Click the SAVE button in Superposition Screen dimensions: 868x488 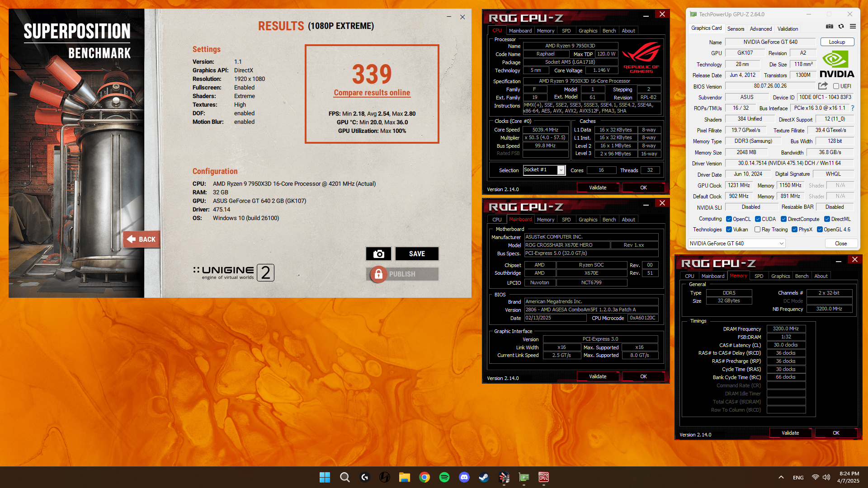[417, 254]
